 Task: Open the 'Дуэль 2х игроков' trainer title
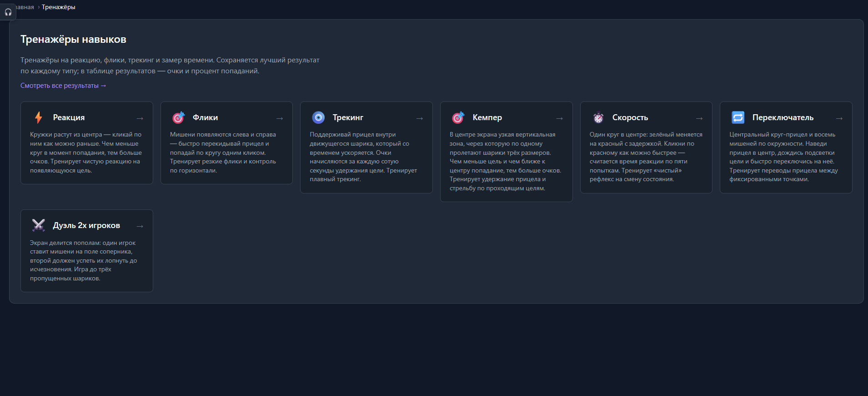(86, 225)
